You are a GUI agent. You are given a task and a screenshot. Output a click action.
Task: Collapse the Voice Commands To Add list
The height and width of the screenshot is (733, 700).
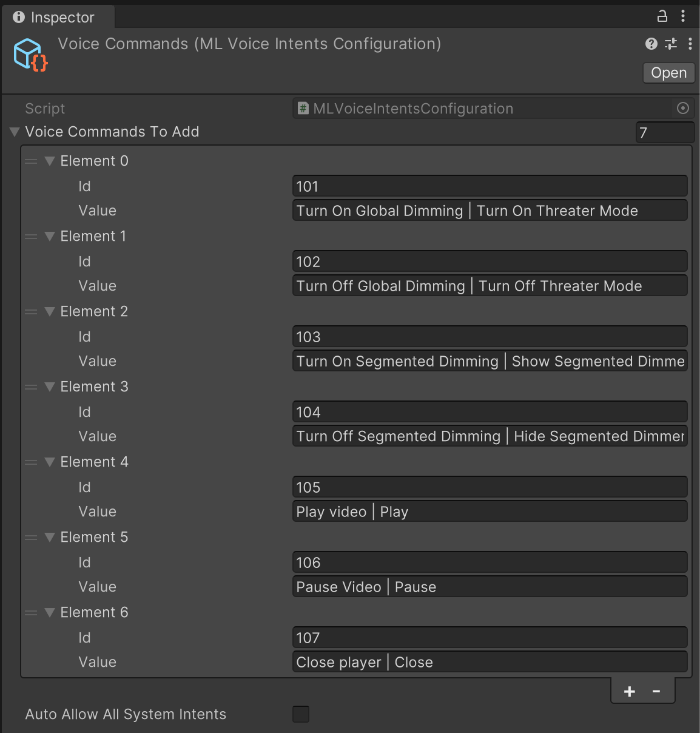pos(15,132)
